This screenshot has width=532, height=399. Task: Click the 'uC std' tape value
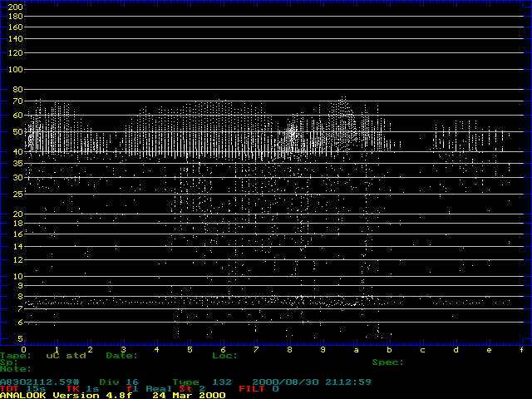click(x=66, y=356)
